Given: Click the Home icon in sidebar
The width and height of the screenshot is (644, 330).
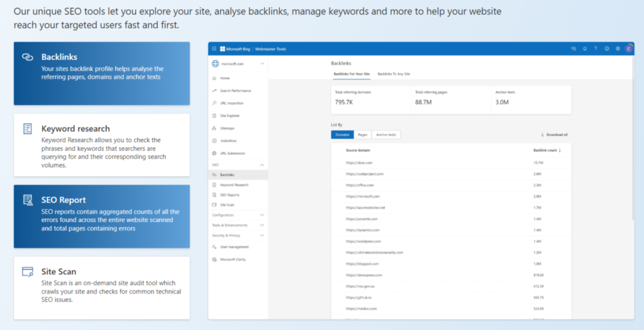Looking at the screenshot, I should pyautogui.click(x=215, y=78).
